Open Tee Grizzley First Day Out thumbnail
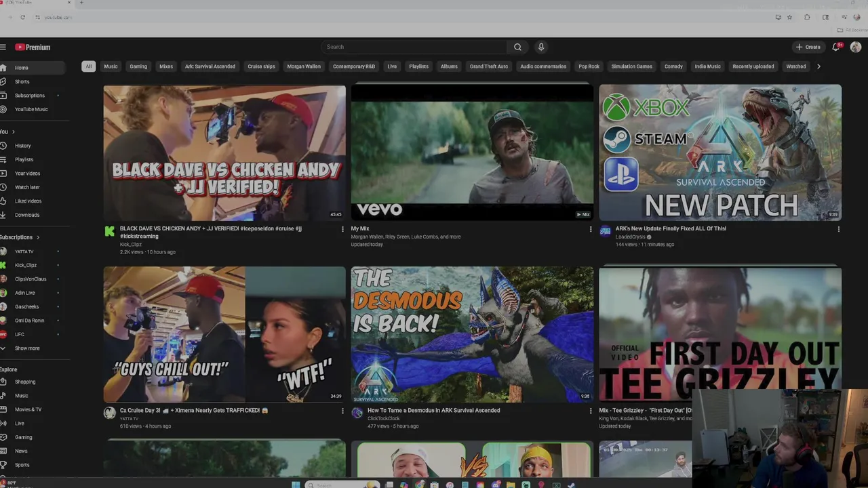This screenshot has width=868, height=488. [x=720, y=334]
